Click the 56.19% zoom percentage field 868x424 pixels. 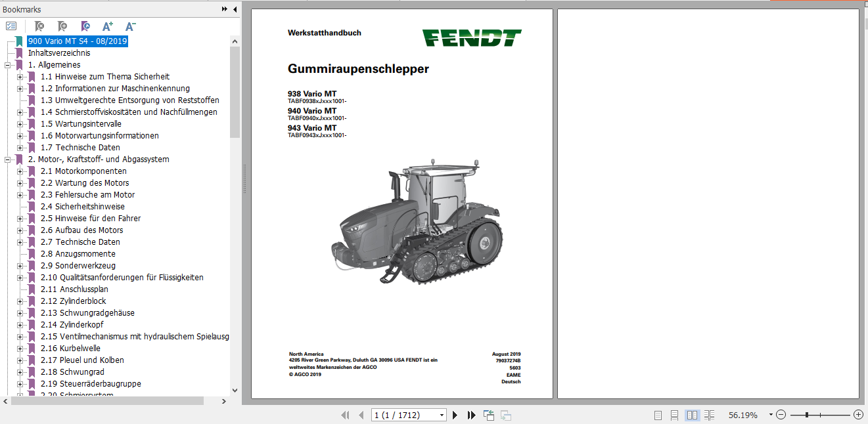tap(742, 415)
